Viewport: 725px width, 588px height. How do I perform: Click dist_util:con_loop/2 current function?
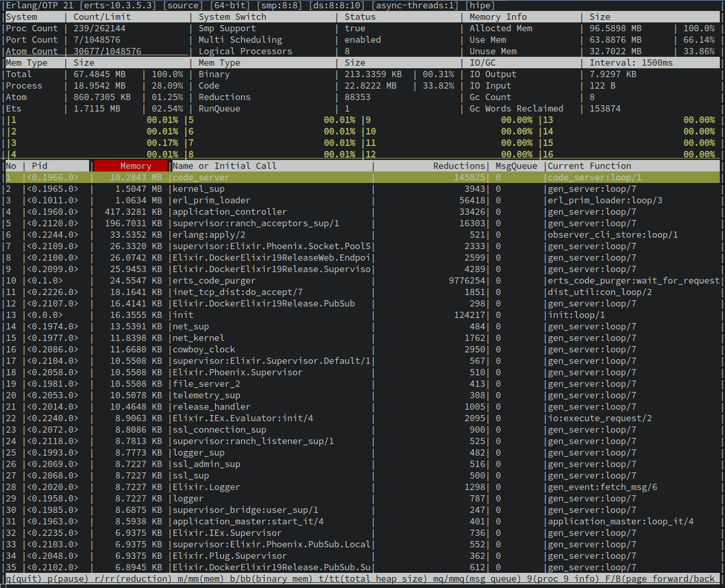[x=600, y=292]
